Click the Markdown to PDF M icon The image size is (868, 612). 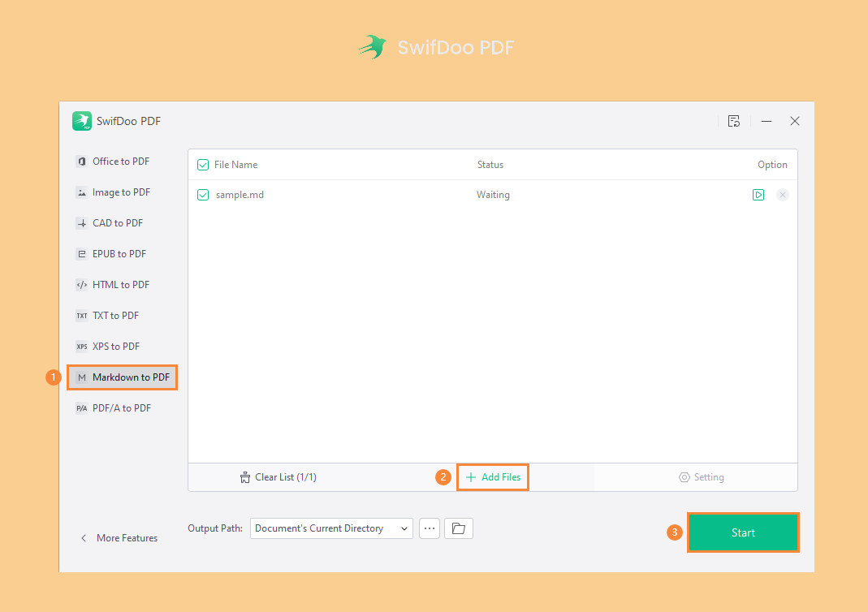click(82, 377)
